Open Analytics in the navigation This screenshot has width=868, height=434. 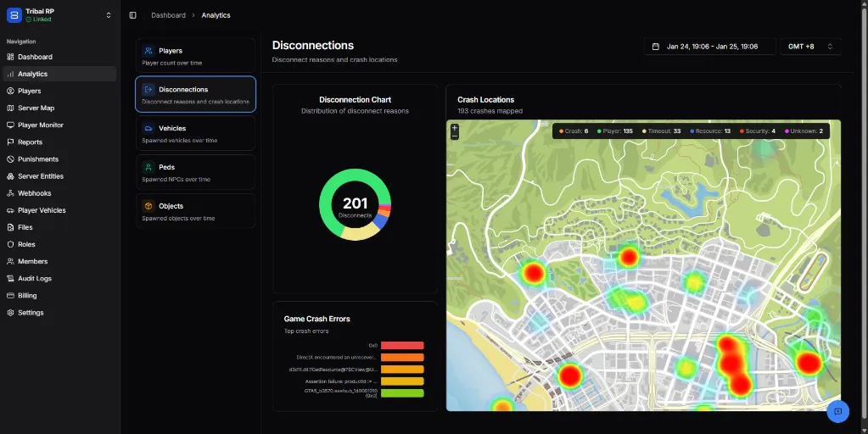tap(59, 74)
